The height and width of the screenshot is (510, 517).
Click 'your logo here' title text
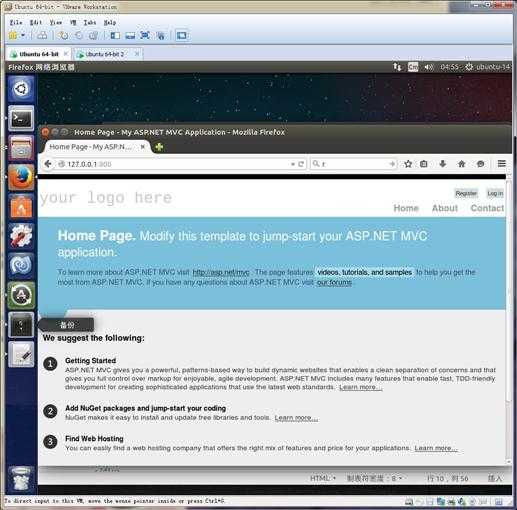coord(106,197)
